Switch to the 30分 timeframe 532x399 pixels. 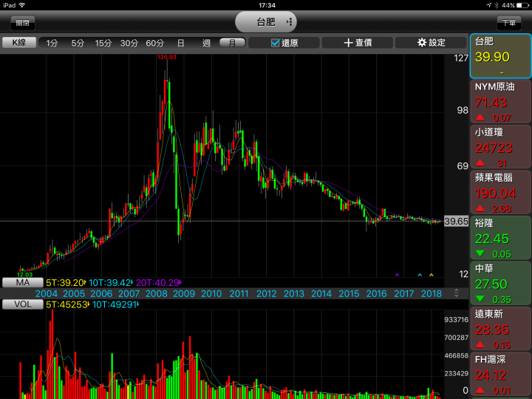(129, 43)
